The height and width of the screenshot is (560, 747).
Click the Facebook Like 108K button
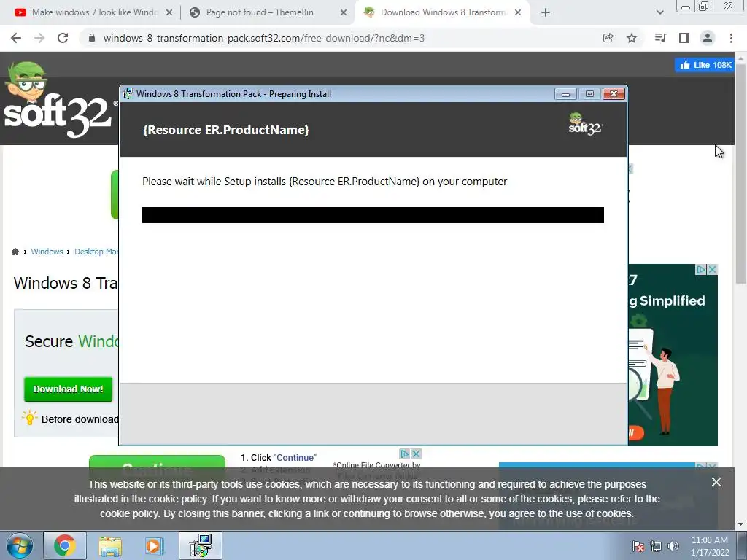tap(705, 65)
